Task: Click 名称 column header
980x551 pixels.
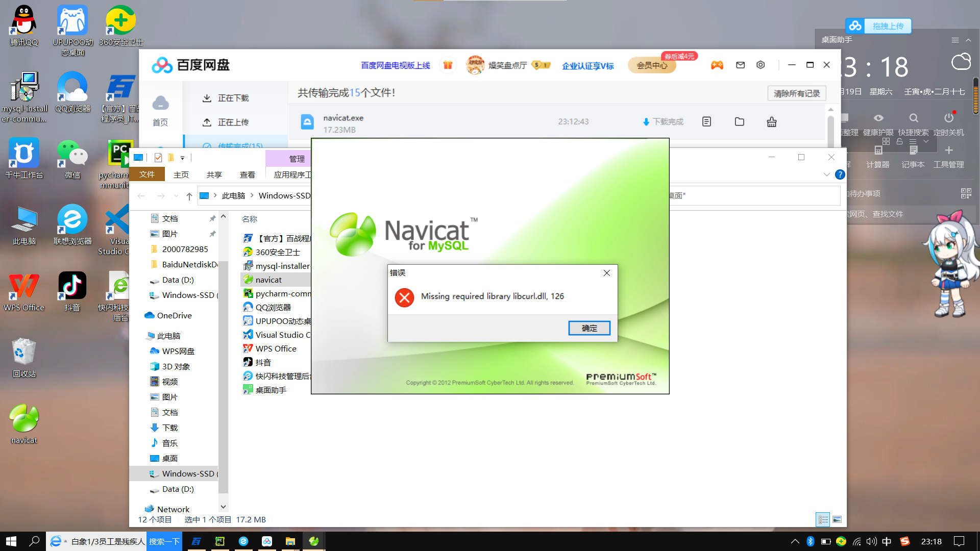Action: point(250,219)
